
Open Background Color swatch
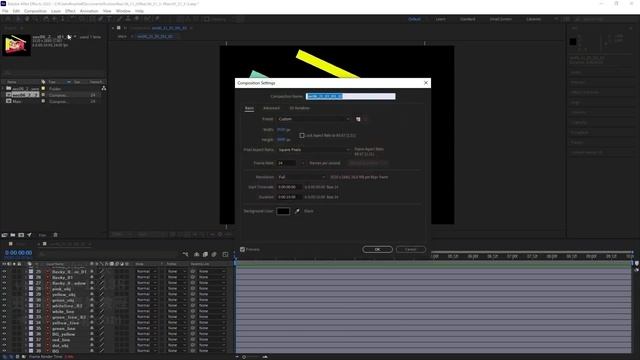(x=283, y=211)
